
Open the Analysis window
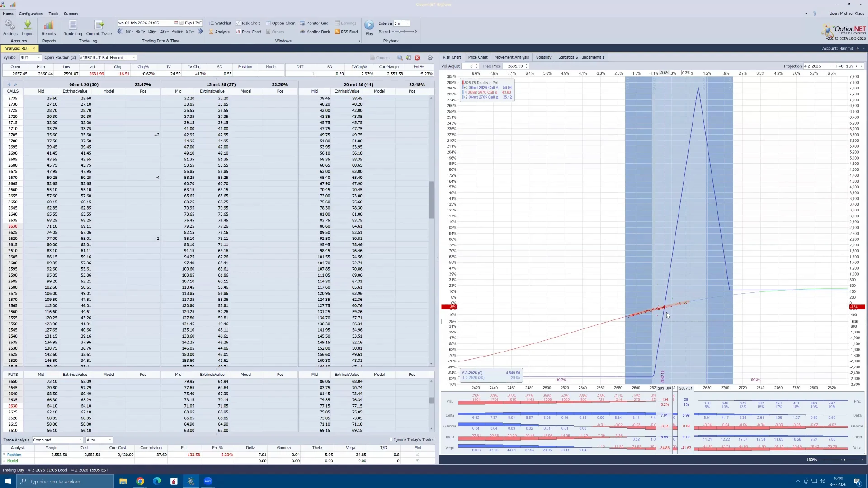[x=219, y=32]
